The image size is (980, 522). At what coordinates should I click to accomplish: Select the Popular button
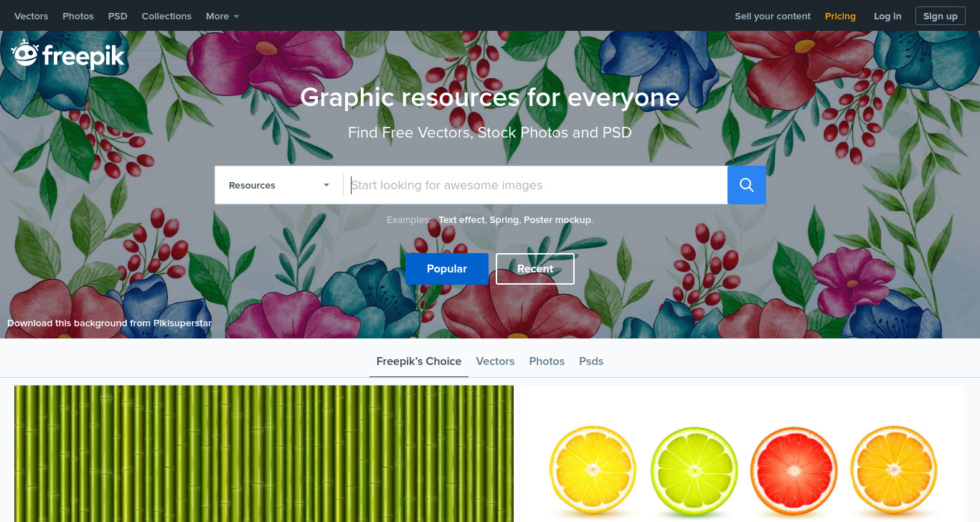[447, 269]
